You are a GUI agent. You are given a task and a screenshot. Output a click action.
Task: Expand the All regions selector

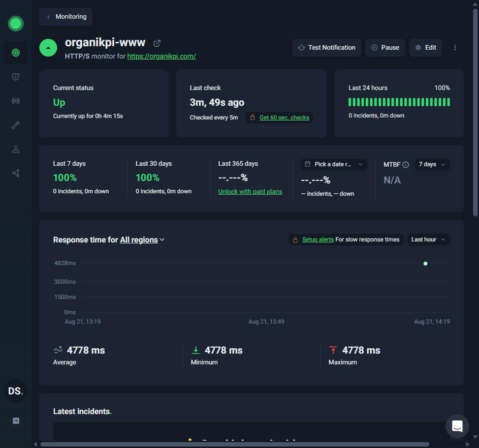(142, 240)
